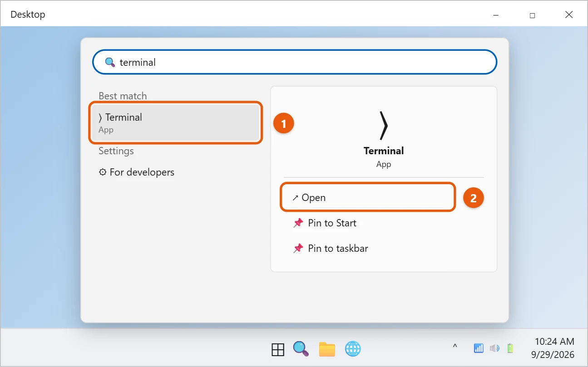Select the Terminal best match result
The width and height of the screenshot is (588, 367).
tap(176, 123)
